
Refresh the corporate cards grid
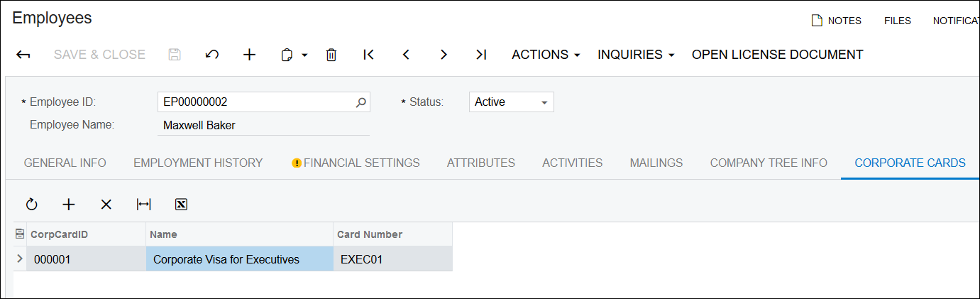click(31, 205)
